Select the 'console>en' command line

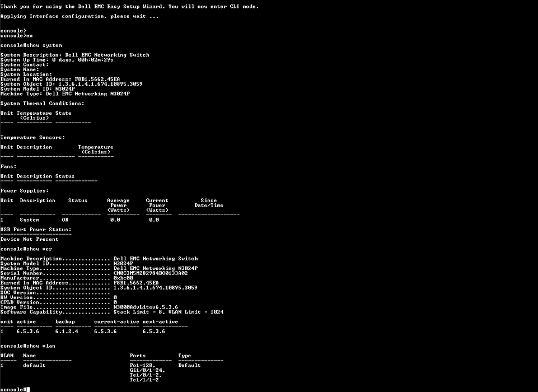point(16,36)
